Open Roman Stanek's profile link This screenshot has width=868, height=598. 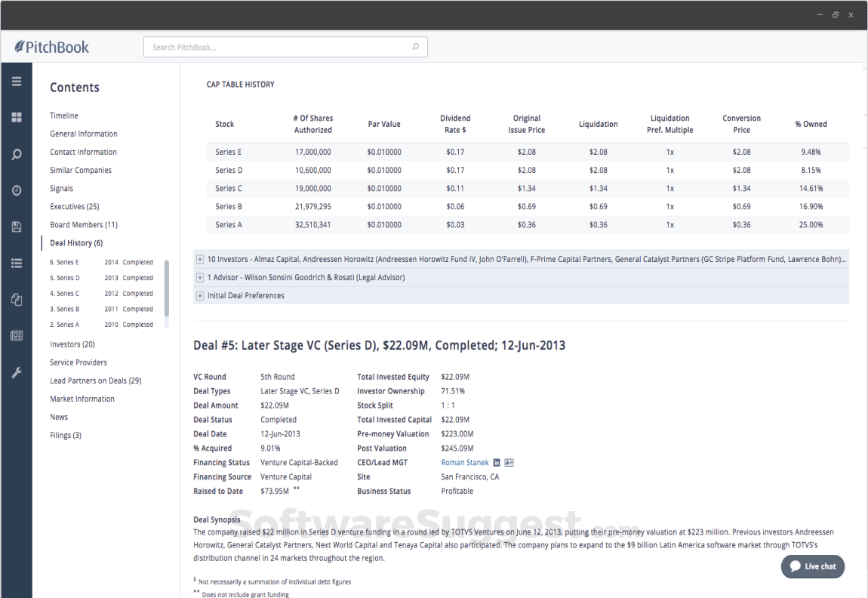click(x=464, y=462)
